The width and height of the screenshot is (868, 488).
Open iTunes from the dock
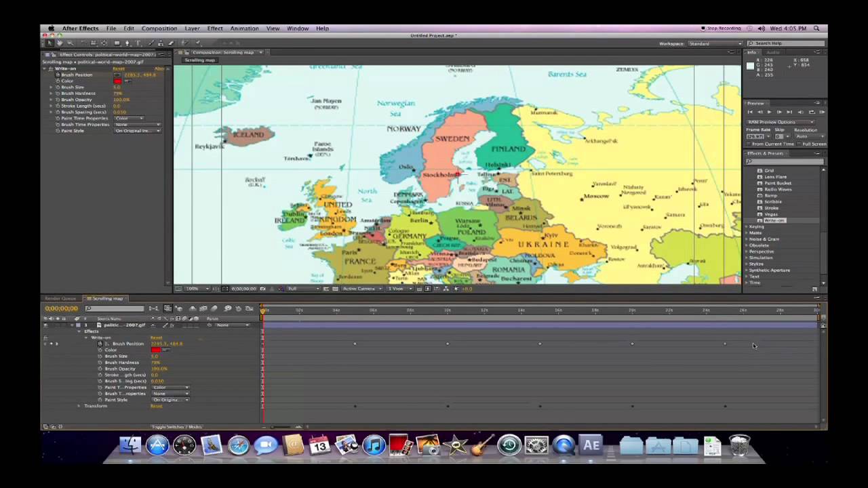(x=374, y=445)
